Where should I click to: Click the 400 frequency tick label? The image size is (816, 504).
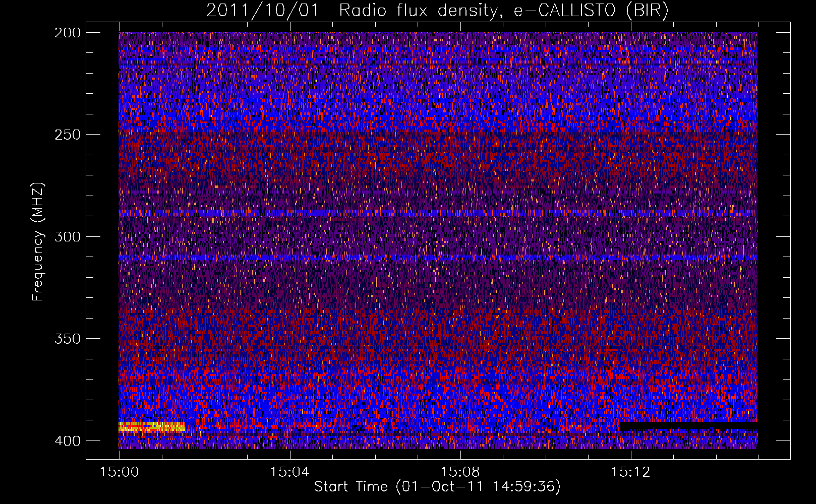pyautogui.click(x=67, y=441)
